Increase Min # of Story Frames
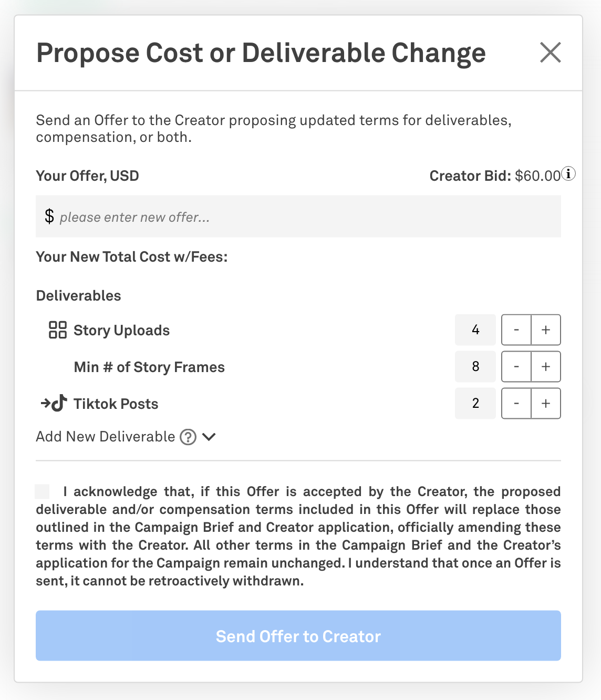Viewport: 601px width, 700px height. point(546,367)
